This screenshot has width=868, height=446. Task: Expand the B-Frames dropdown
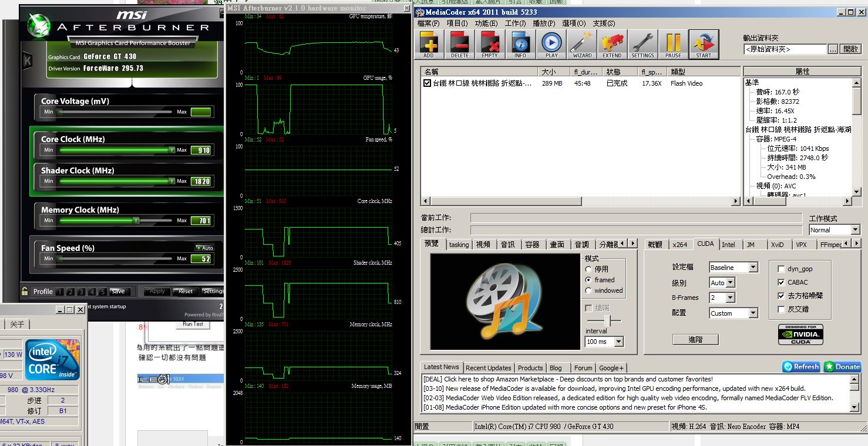(x=722, y=298)
